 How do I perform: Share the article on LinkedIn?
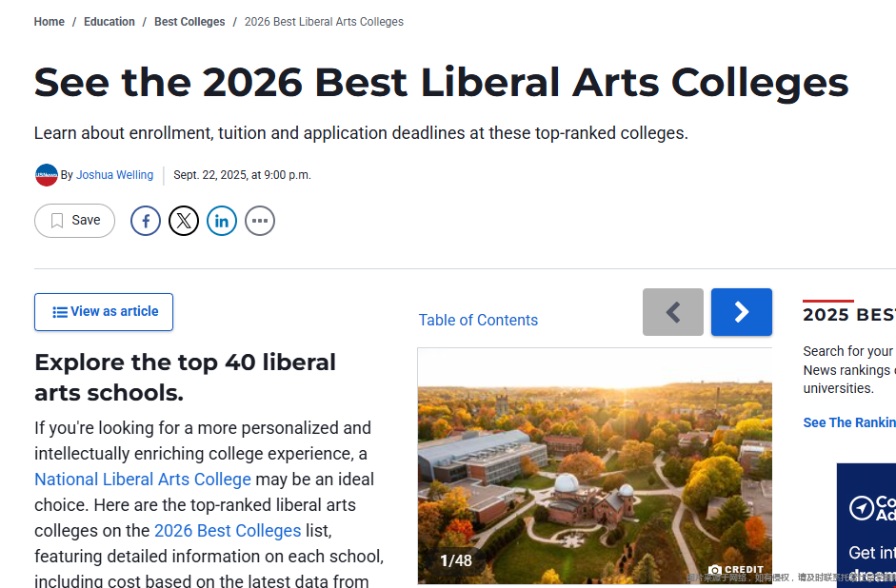221,220
